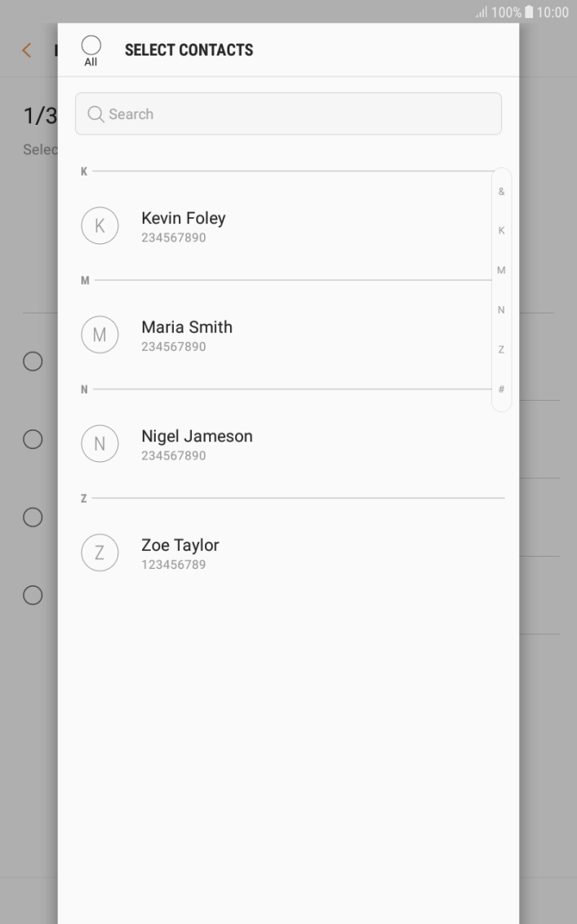
Task: Tap Kevin Foley's K avatar icon
Action: pos(100,226)
